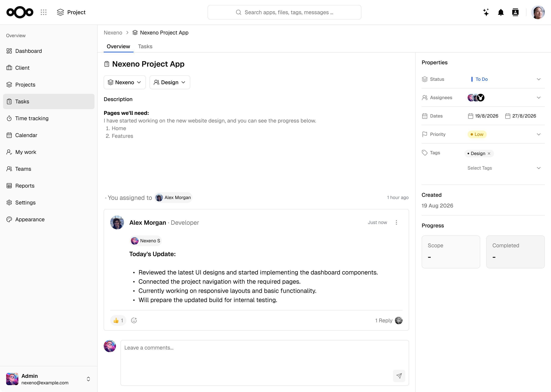
Task: Pick start date 19/8/2026
Action: click(x=483, y=116)
